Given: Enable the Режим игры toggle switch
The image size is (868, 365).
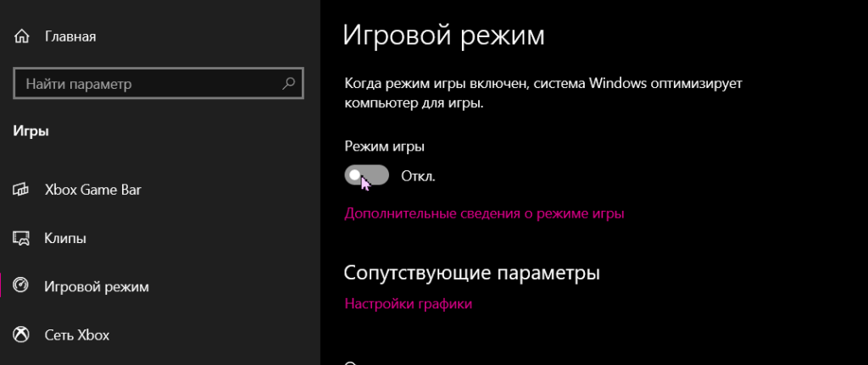Looking at the screenshot, I should click(366, 175).
